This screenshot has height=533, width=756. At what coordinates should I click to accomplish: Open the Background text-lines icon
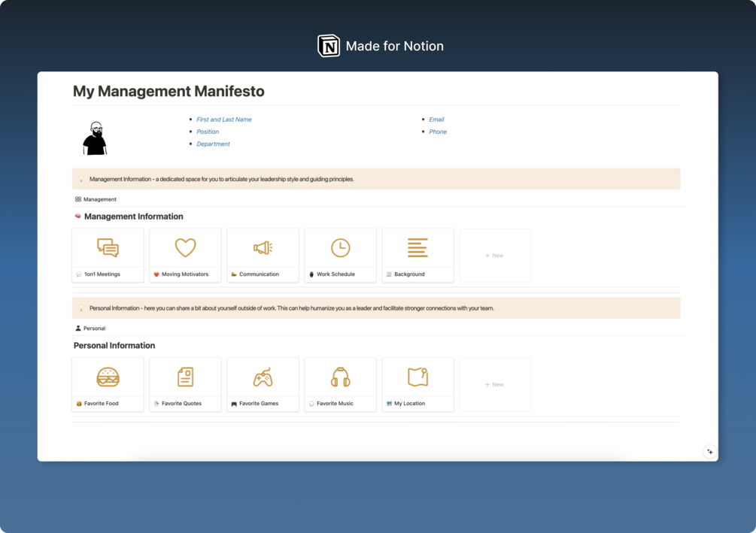[x=417, y=247]
